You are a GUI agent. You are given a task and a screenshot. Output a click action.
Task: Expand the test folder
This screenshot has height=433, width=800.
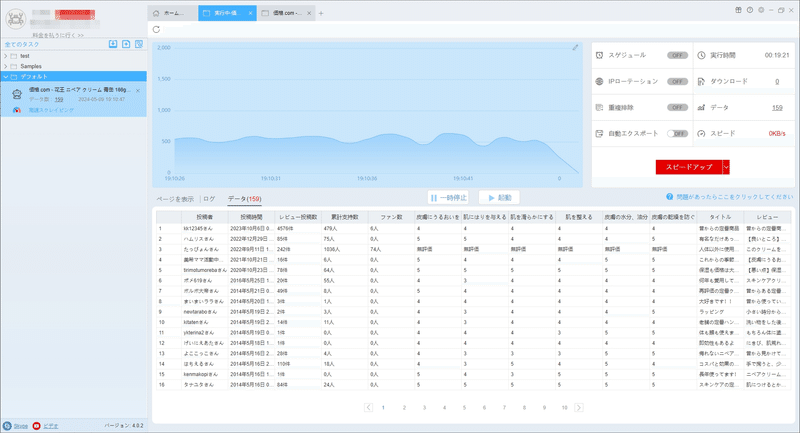[6, 56]
